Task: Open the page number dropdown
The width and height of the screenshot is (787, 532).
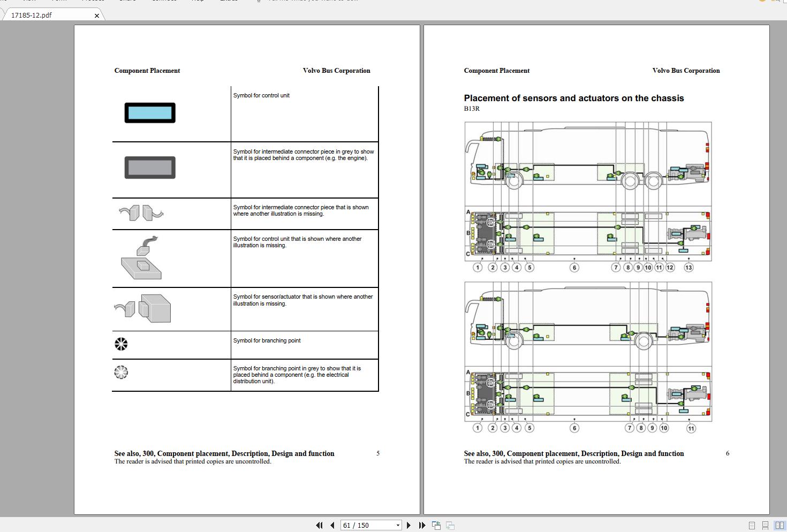Action: coord(397,525)
